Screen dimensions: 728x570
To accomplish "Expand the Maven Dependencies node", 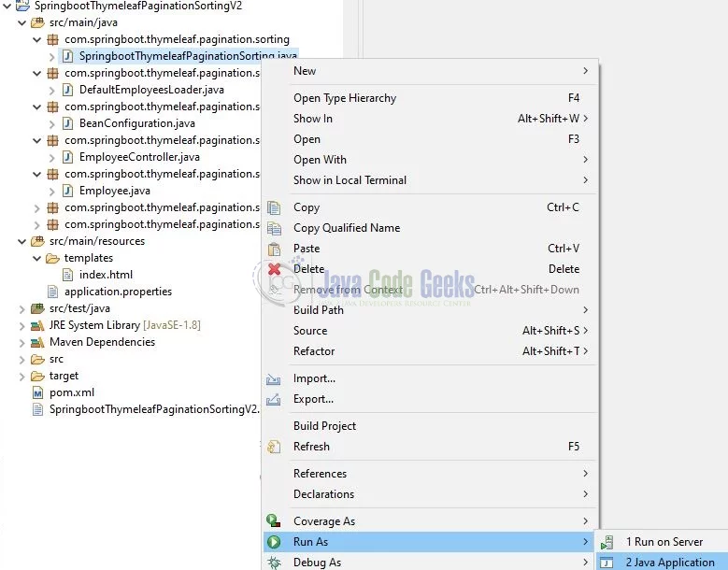I will point(21,343).
